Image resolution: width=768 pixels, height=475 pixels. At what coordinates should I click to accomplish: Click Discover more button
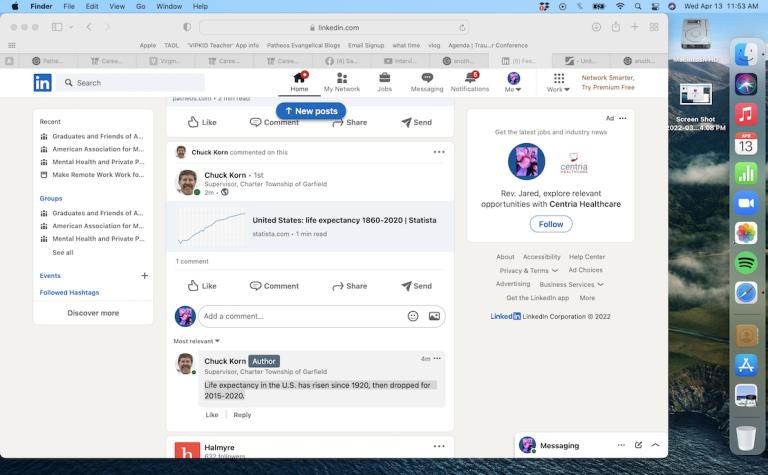click(x=93, y=313)
